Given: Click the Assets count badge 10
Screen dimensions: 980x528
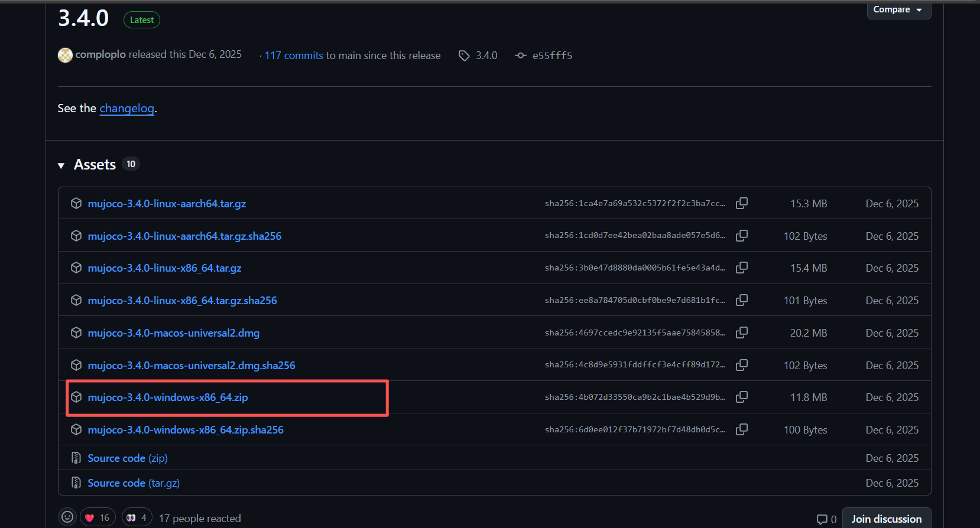Looking at the screenshot, I should (x=131, y=164).
